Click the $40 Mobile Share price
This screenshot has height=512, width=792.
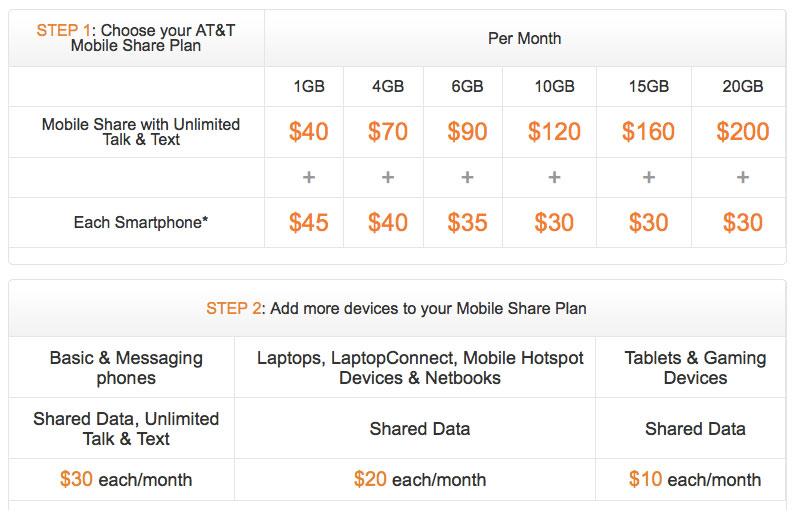click(x=309, y=132)
